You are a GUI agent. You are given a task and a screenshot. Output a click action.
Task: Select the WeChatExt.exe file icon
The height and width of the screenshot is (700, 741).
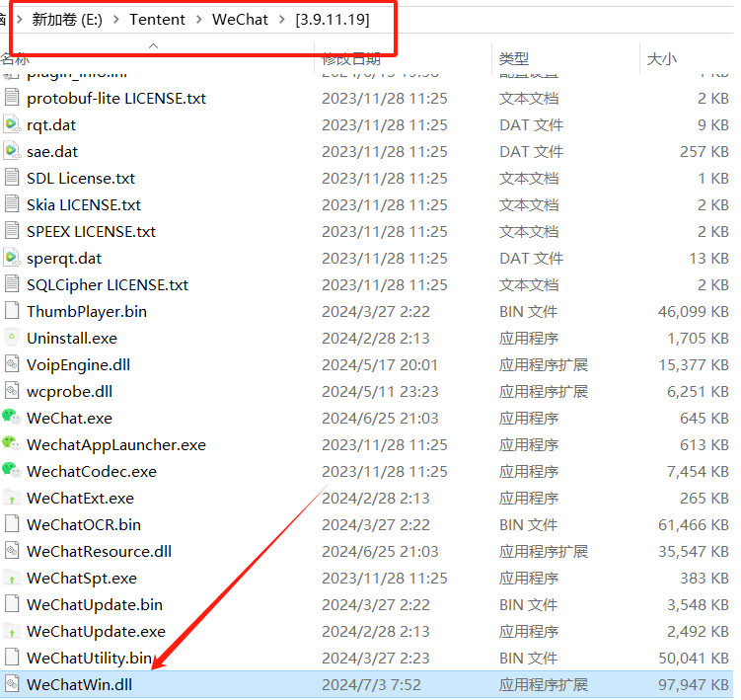pos(12,498)
